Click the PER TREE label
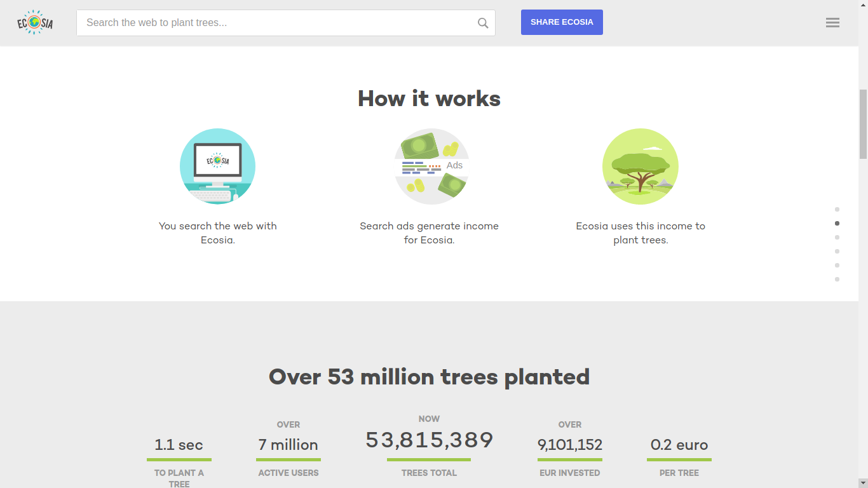This screenshot has height=488, width=868. 679,473
